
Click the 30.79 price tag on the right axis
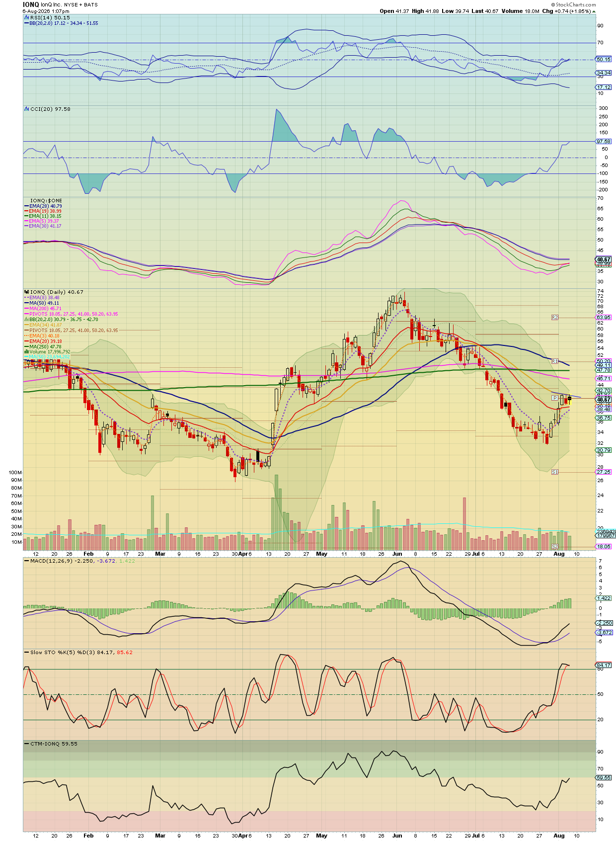[604, 450]
